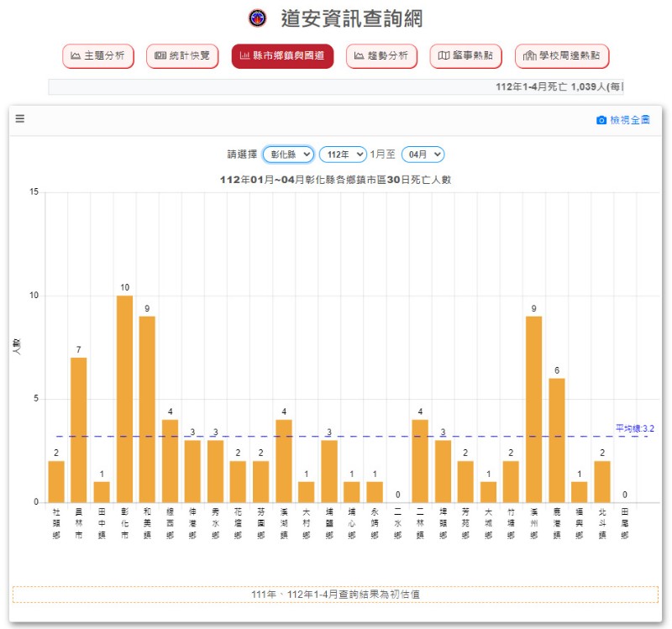Image resolution: width=672 pixels, height=629 pixels.
Task: Select the 縣市鄉鎮與國道 tab
Action: 282,56
